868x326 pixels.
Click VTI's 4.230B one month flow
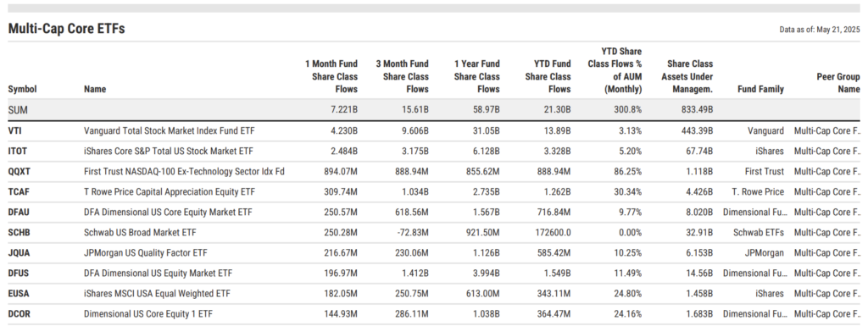click(x=343, y=131)
